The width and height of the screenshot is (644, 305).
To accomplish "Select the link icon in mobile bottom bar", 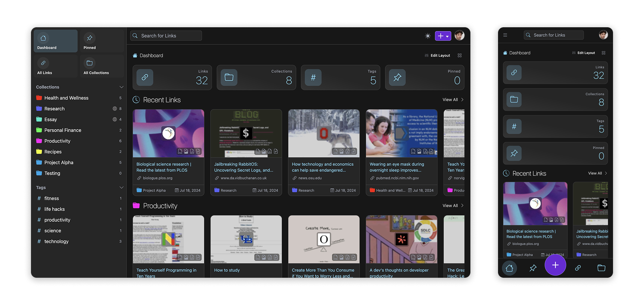I will pyautogui.click(x=578, y=268).
